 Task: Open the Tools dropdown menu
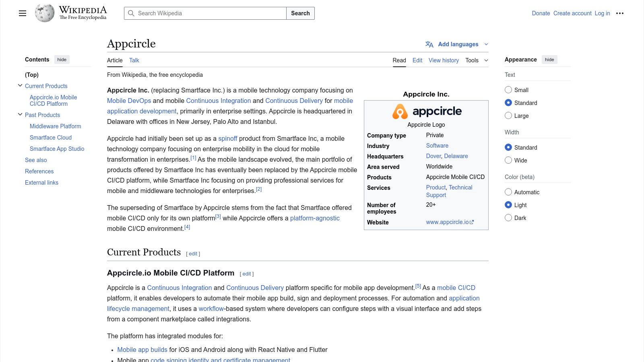point(477,60)
